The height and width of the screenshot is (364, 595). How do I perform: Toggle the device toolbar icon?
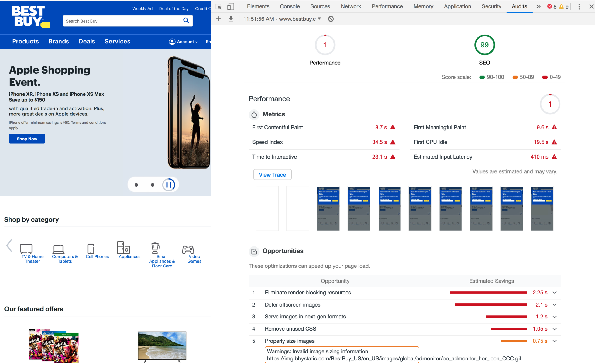[x=231, y=6]
